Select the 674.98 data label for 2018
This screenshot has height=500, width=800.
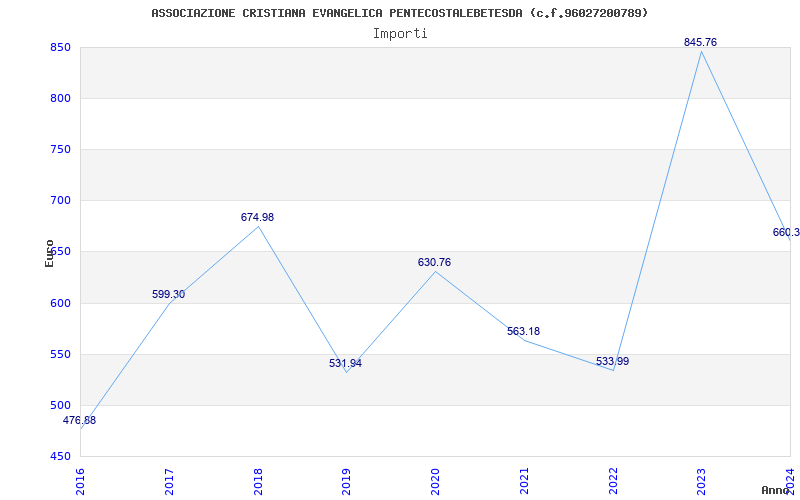[257, 217]
